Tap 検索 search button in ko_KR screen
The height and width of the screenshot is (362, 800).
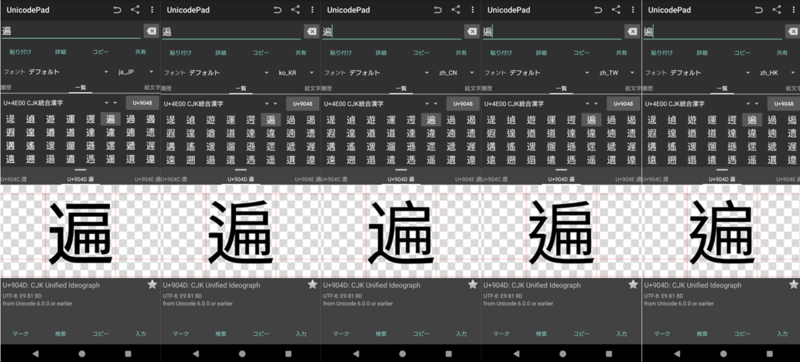tap(221, 334)
